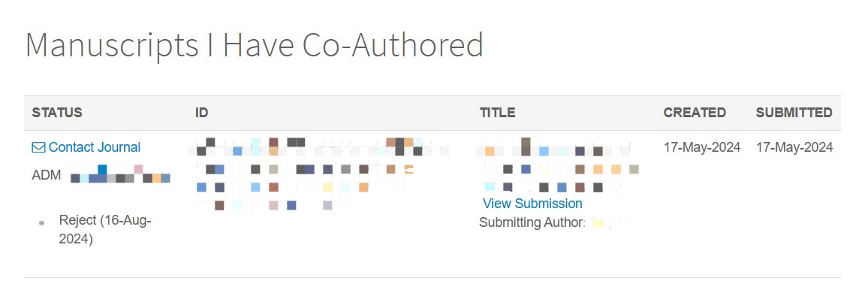Select the ID column header

tap(201, 113)
